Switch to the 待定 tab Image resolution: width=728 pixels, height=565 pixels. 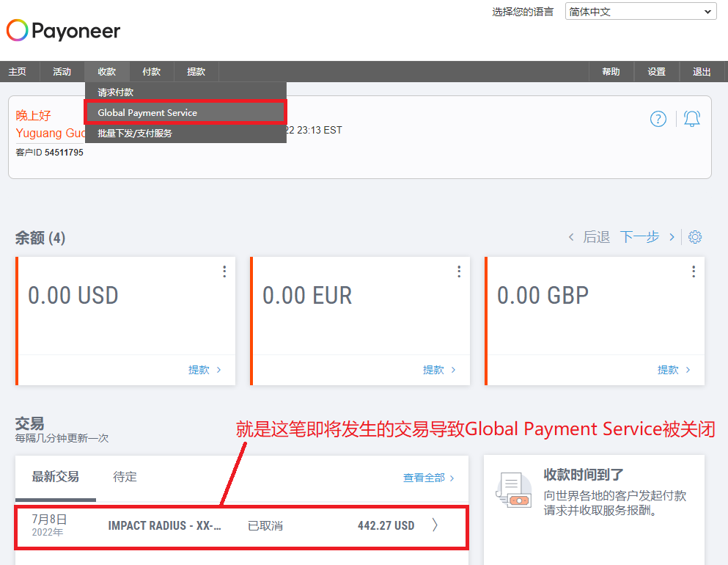tap(125, 477)
